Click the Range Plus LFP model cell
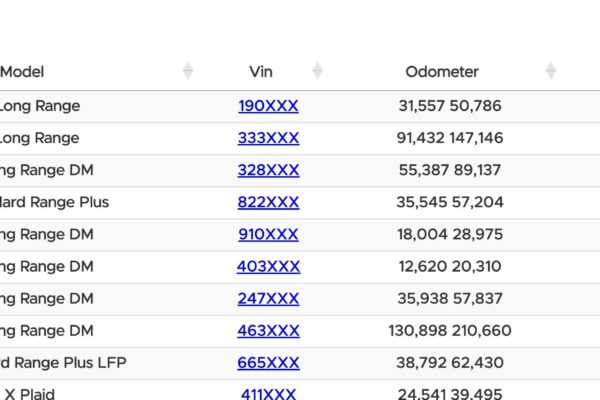The image size is (600, 400). tap(63, 362)
